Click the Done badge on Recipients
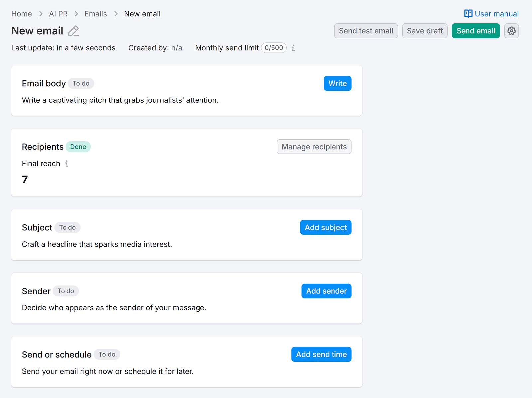 (78, 146)
